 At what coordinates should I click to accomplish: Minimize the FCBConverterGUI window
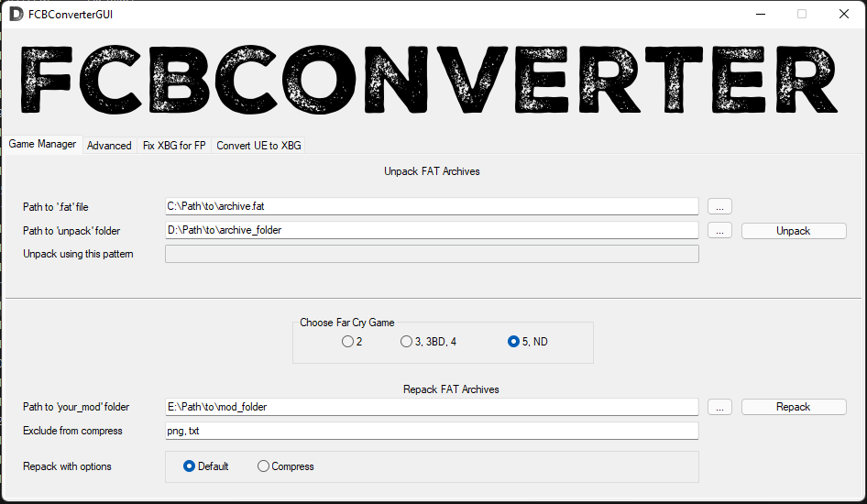(761, 14)
